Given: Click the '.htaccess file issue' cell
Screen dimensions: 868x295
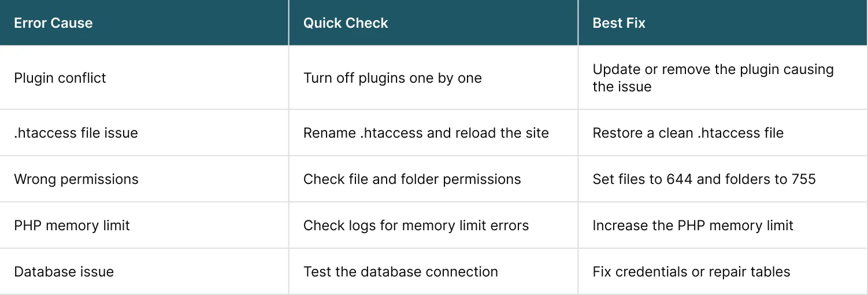Looking at the screenshot, I should tap(76, 132).
